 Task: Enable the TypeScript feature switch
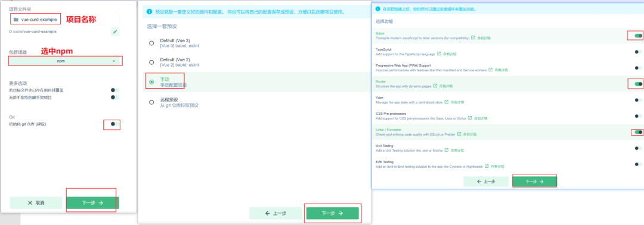[x=638, y=52]
